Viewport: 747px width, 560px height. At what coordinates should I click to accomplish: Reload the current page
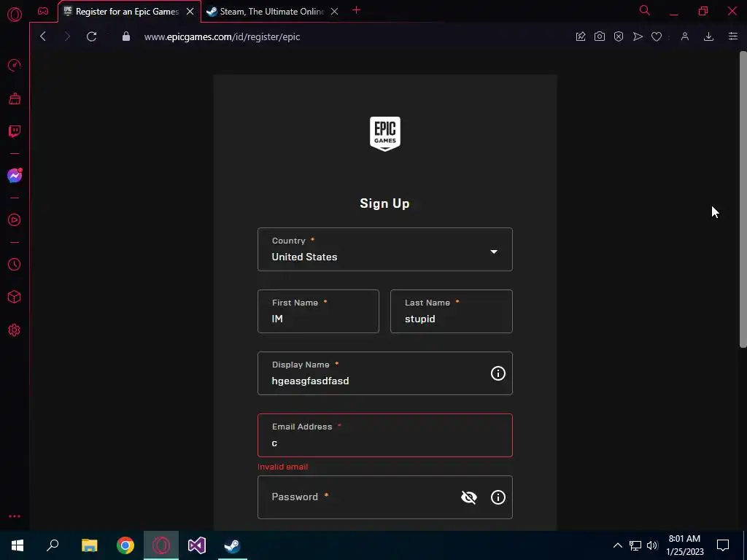point(91,36)
